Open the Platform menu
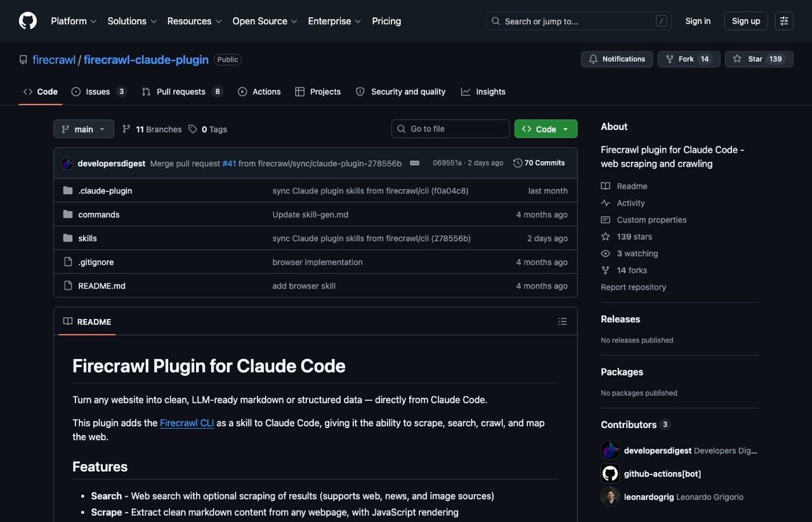The image size is (812, 522). pyautogui.click(x=74, y=21)
